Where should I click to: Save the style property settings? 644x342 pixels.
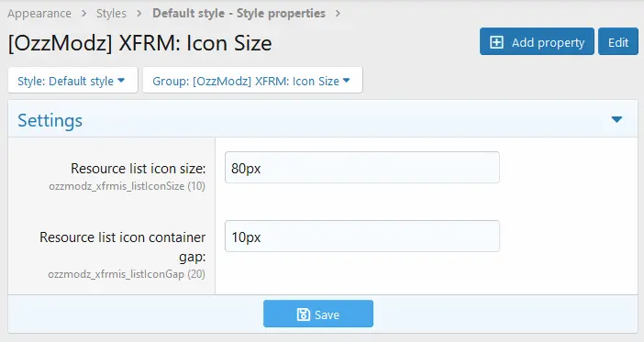[318, 314]
